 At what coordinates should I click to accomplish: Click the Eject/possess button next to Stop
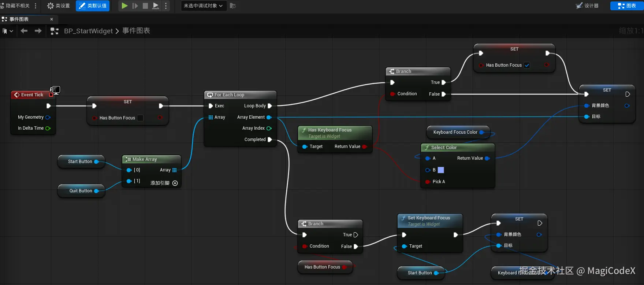(156, 6)
